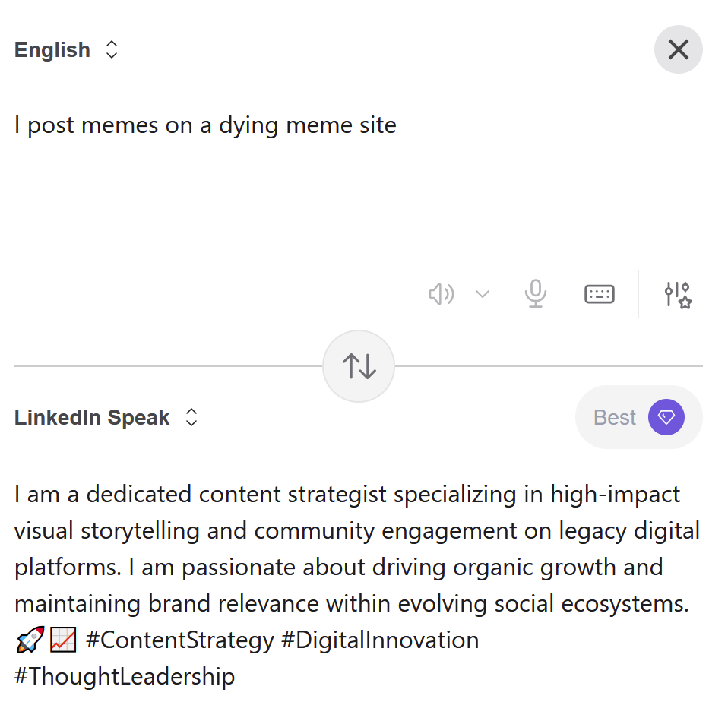Click the rocket emoji in the output

click(29, 641)
